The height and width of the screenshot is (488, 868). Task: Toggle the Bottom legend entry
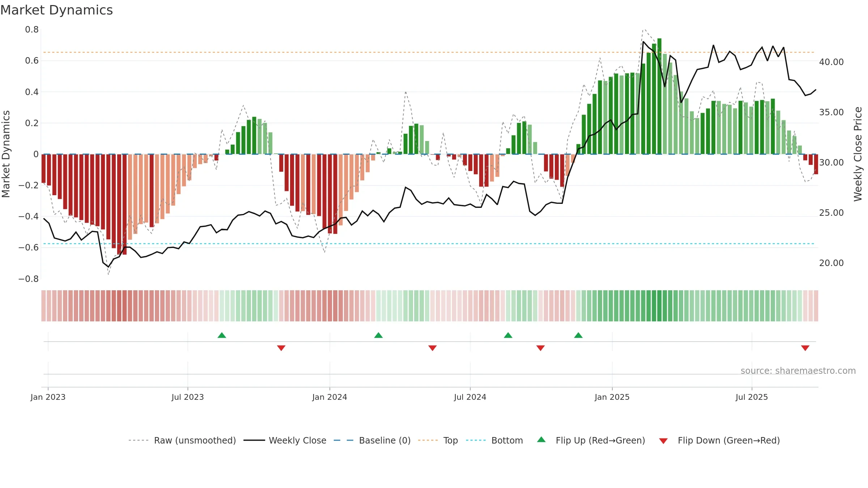click(494, 440)
